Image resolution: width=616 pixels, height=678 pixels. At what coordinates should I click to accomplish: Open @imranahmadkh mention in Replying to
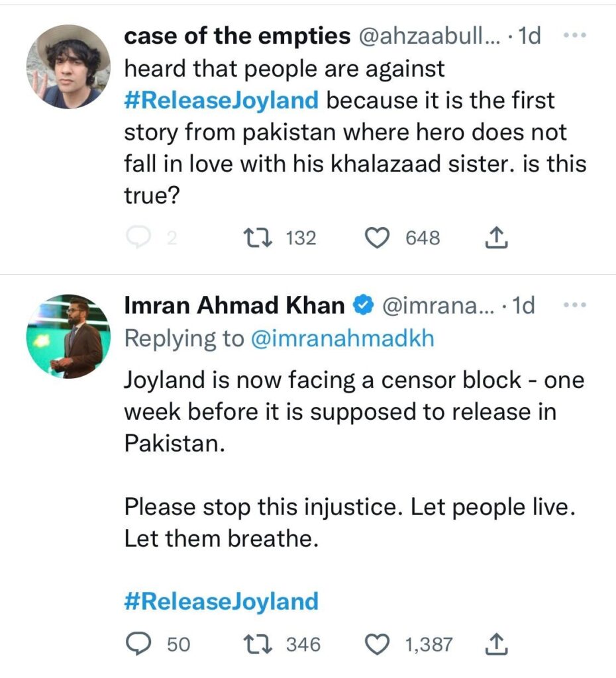(342, 338)
